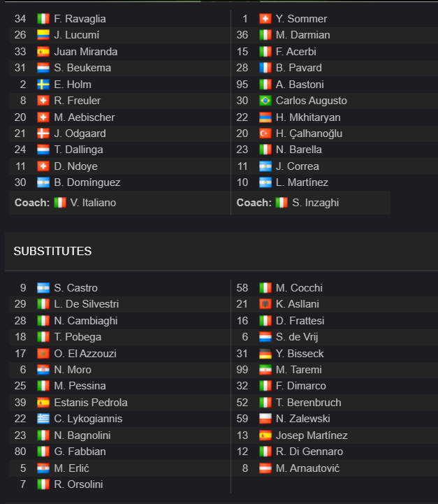
Task: Click the Colombia flag beside J. Lucumí
Action: (x=43, y=35)
